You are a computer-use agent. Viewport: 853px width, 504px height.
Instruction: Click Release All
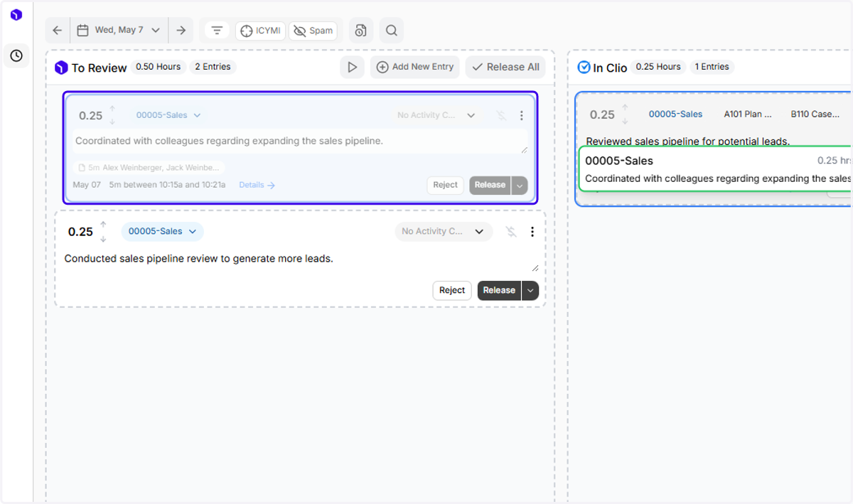pyautogui.click(x=505, y=67)
